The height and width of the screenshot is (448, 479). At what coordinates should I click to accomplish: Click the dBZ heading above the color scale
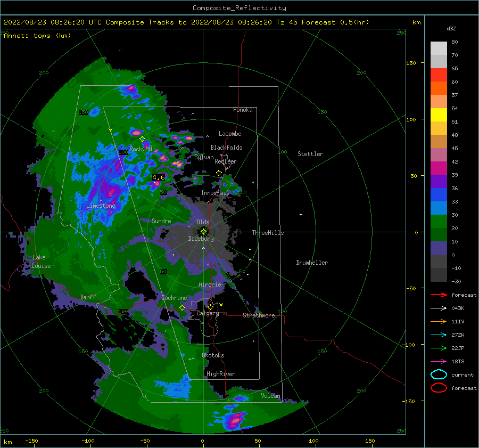pyautogui.click(x=451, y=28)
